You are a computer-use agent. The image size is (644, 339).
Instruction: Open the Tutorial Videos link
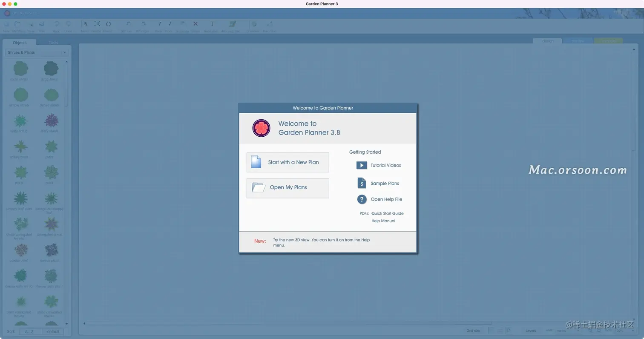coord(385,165)
